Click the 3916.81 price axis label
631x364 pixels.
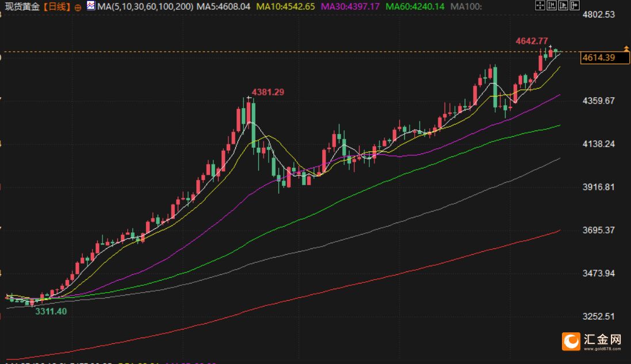(599, 187)
